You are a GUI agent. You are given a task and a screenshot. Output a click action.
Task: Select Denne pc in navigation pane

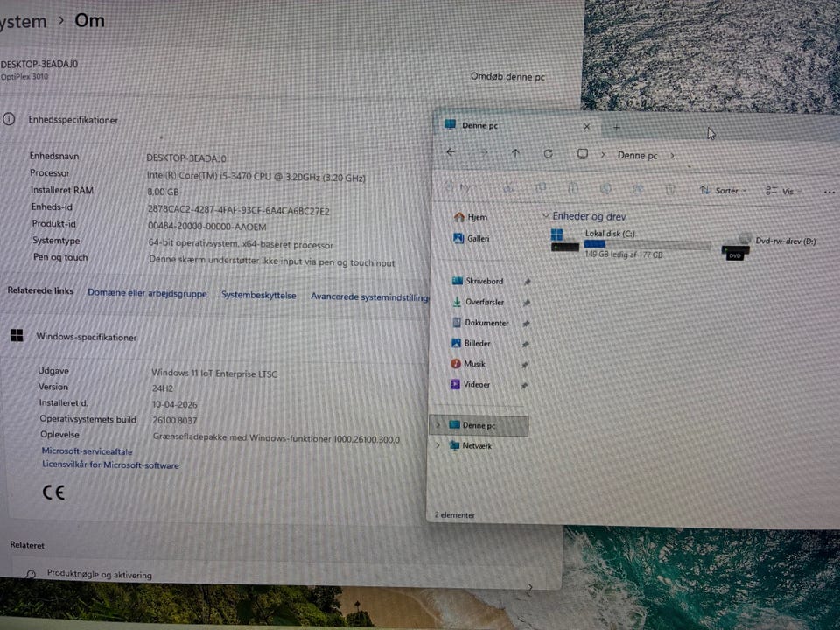[479, 425]
